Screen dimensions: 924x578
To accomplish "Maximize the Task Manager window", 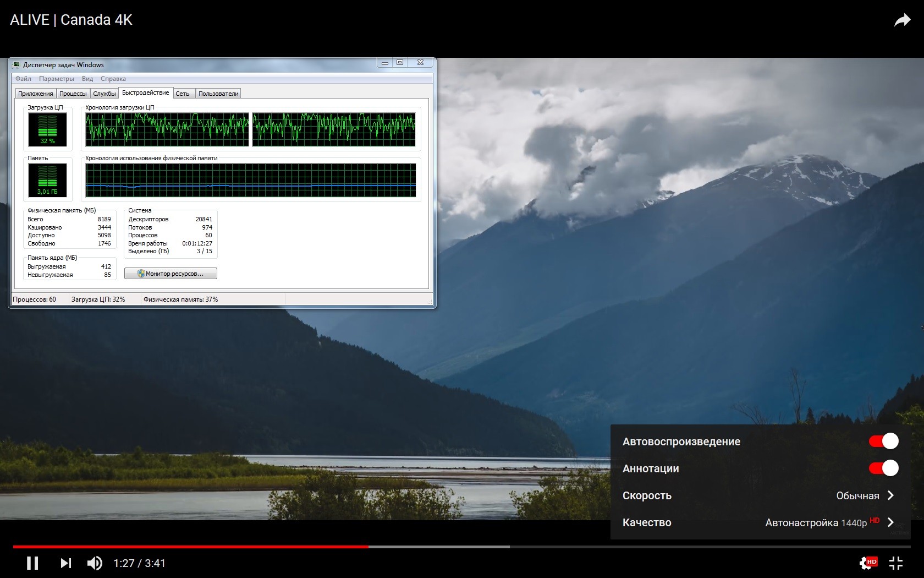I will 400,63.
